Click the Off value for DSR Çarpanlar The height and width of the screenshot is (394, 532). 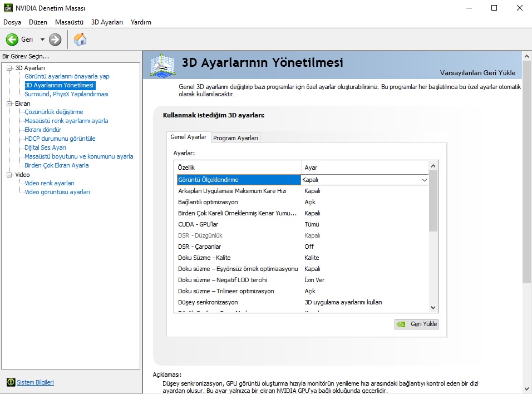309,247
